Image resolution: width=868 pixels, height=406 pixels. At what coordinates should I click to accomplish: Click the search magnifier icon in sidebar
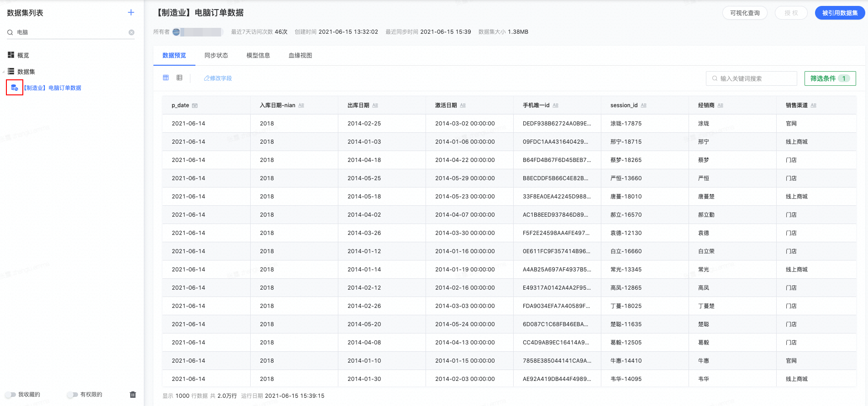(10, 32)
